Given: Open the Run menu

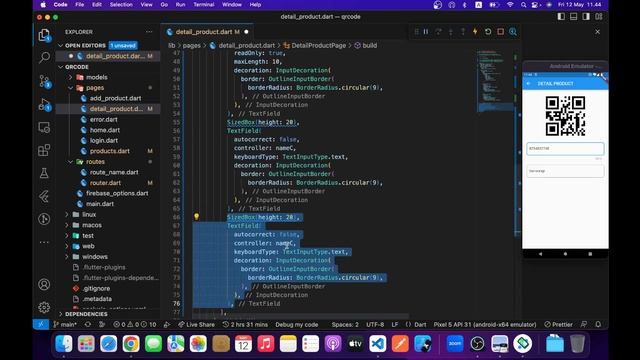Looking at the screenshot, I should pos(180,4).
